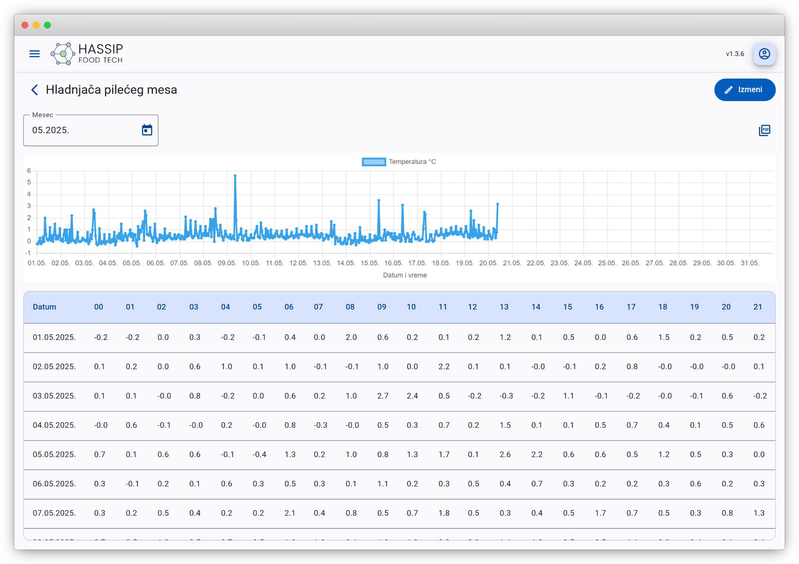Go back using the left chevron arrow
This screenshot has width=799, height=564.
(x=35, y=90)
